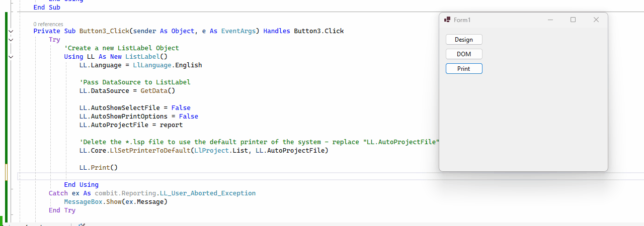Collapse the Using LL block chevron
This screenshot has width=644, height=226.
(x=11, y=57)
